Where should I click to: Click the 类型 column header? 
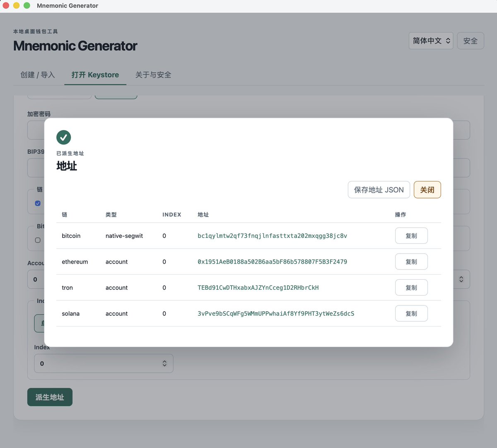click(x=111, y=215)
